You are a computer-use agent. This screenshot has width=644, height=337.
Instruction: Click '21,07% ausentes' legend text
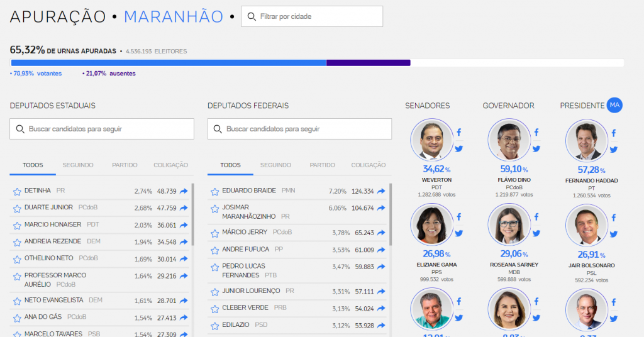tap(109, 74)
